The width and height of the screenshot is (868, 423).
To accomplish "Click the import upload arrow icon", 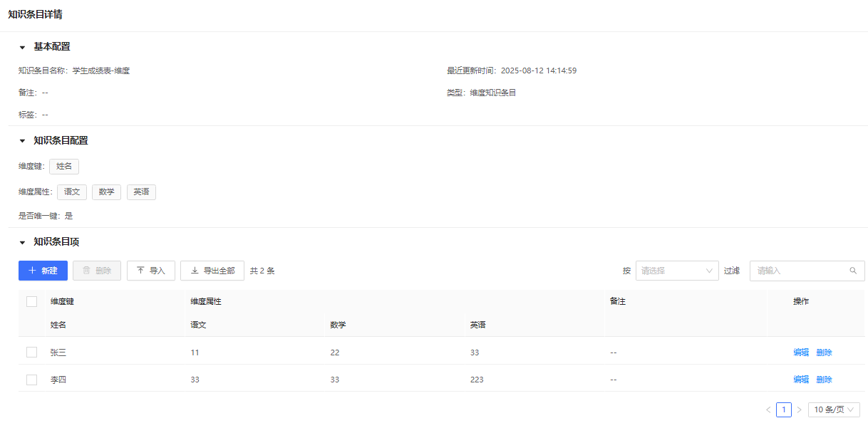I will [140, 271].
